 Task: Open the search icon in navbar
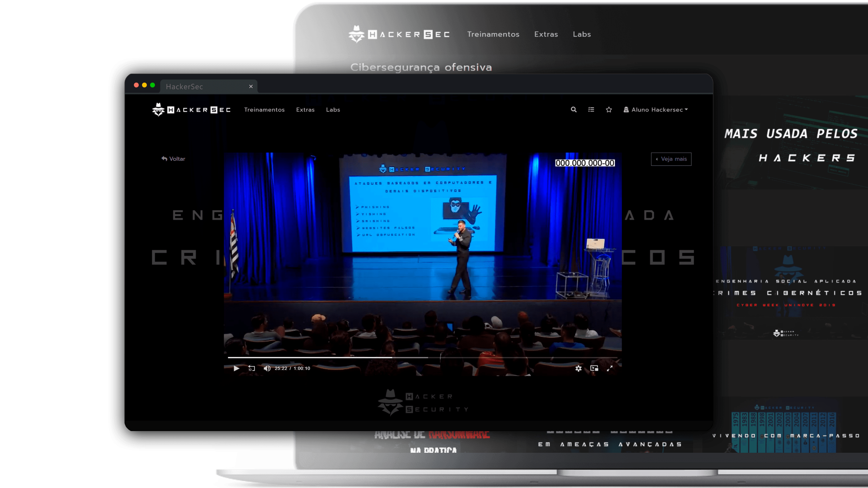coord(573,109)
